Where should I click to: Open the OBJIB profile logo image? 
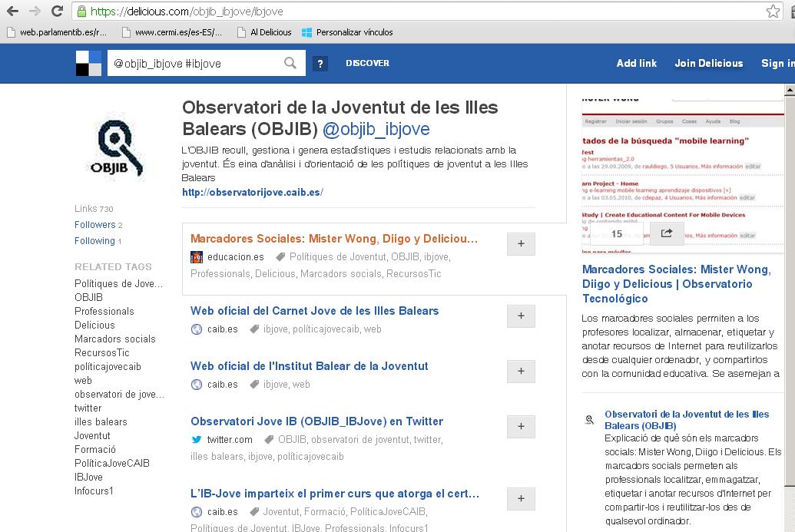(x=117, y=147)
